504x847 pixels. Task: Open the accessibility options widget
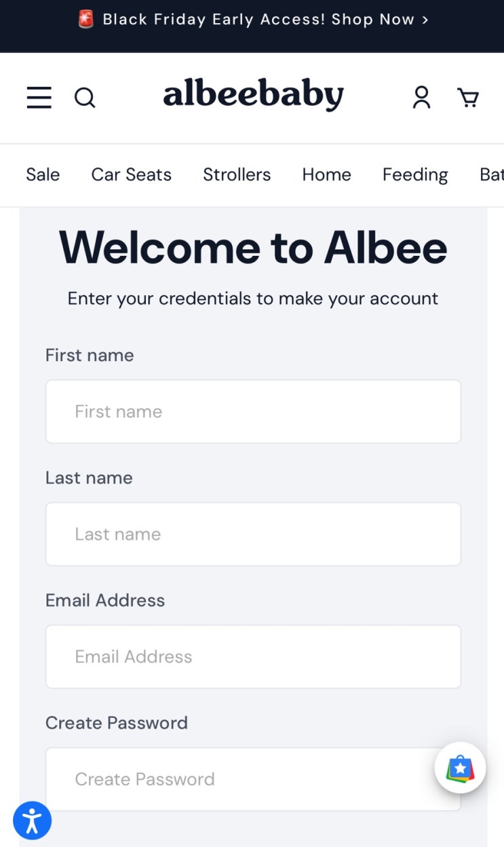pyautogui.click(x=32, y=821)
